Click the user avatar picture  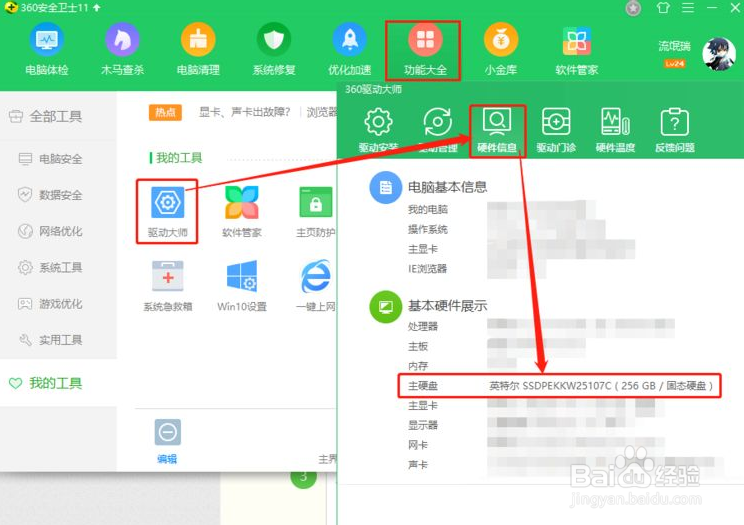719,54
